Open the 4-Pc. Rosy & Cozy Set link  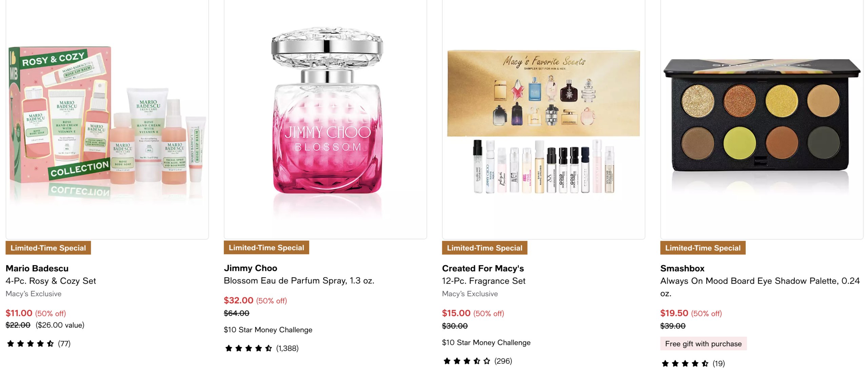pyautogui.click(x=51, y=281)
